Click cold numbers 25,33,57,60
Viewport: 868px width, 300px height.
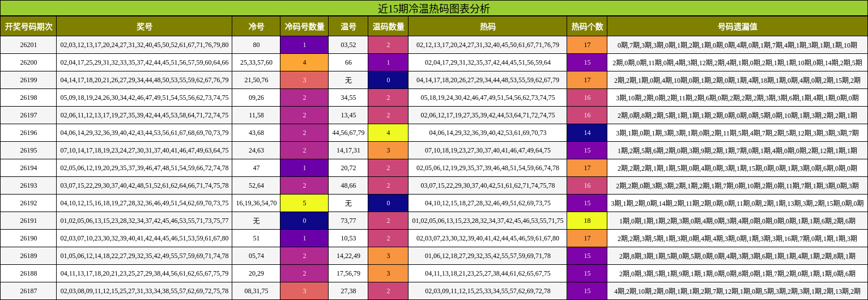click(x=257, y=62)
